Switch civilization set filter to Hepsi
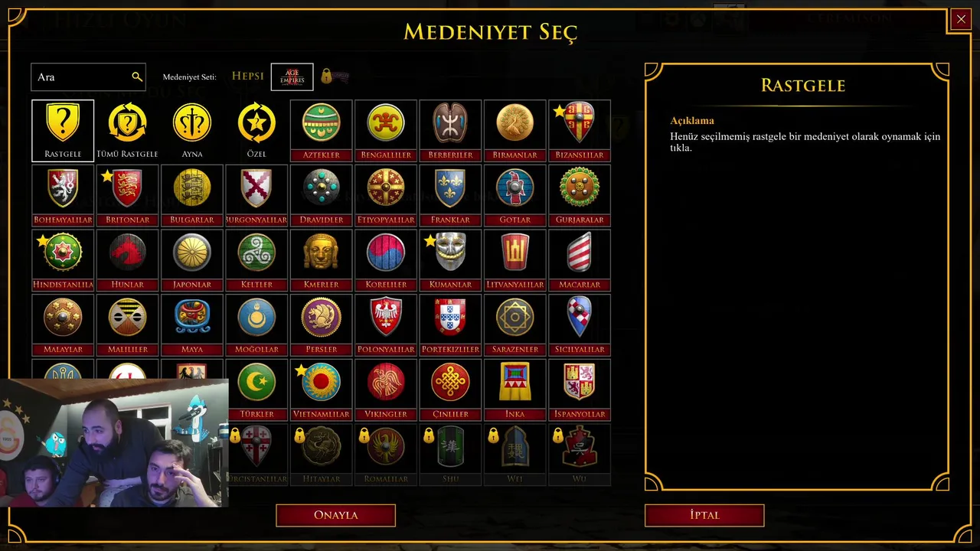 (x=248, y=77)
